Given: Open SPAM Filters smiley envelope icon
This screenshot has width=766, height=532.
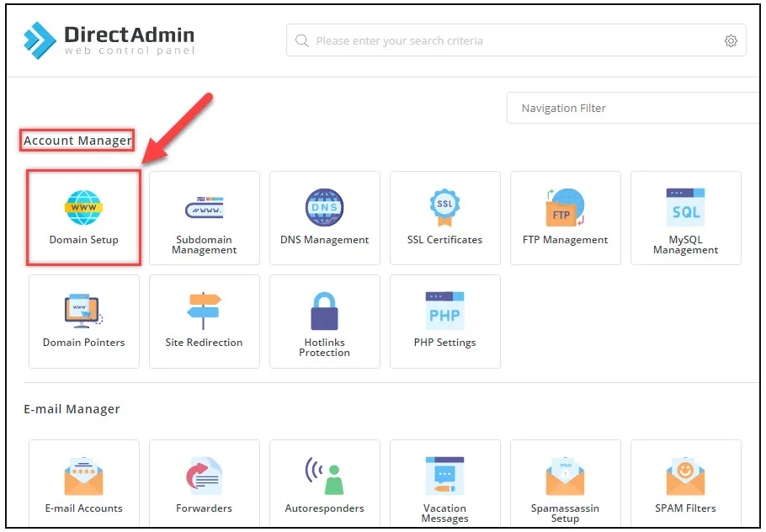Looking at the screenshot, I should [x=685, y=476].
